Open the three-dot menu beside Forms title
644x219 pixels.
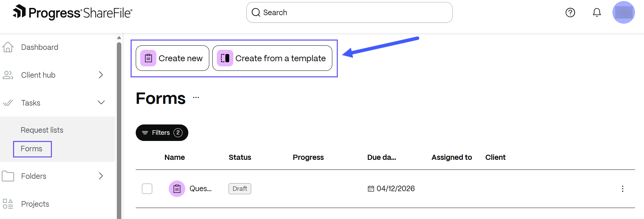pyautogui.click(x=196, y=98)
